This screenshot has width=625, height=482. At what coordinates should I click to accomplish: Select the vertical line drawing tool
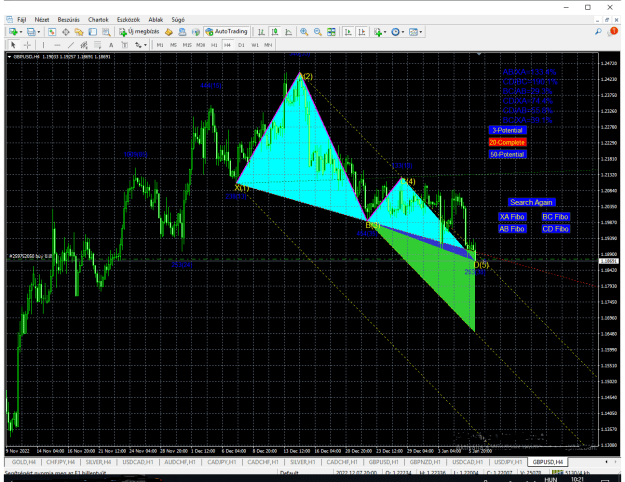43,45
